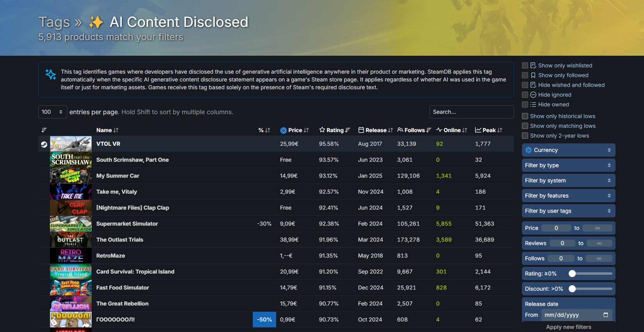Enable Show only wishlisted checkbox
Screen dimensions: 644x332
coord(525,65)
